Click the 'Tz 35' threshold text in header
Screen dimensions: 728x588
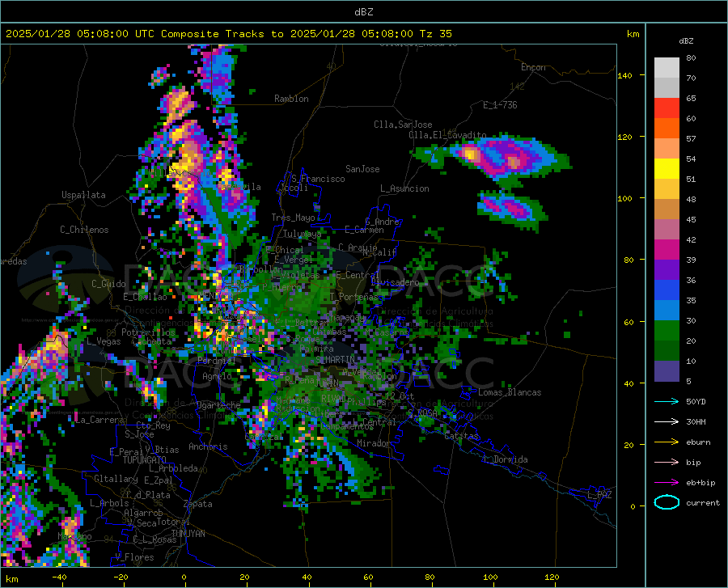[436, 34]
